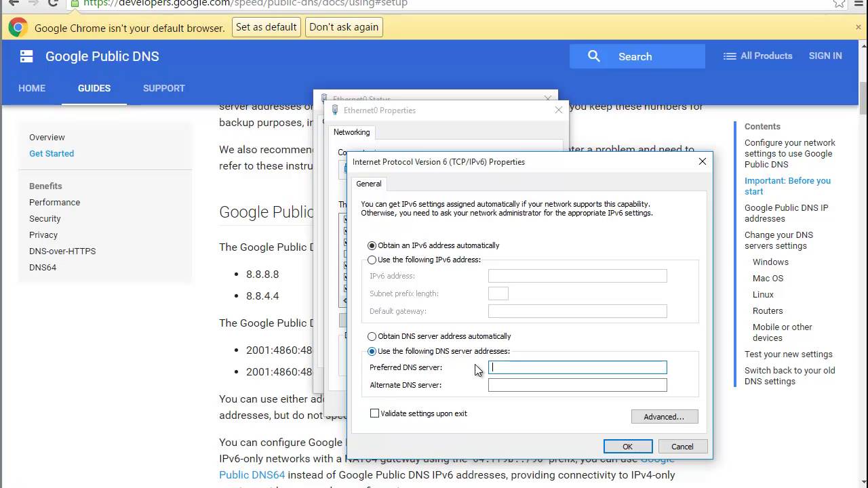Select Obtain DNS server address automatically
The height and width of the screenshot is (488, 868).
439,336
